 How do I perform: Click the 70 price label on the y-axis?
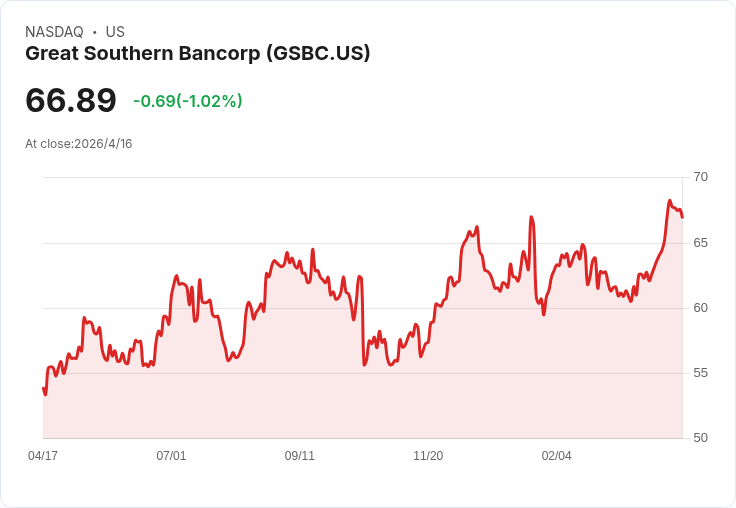tap(700, 177)
